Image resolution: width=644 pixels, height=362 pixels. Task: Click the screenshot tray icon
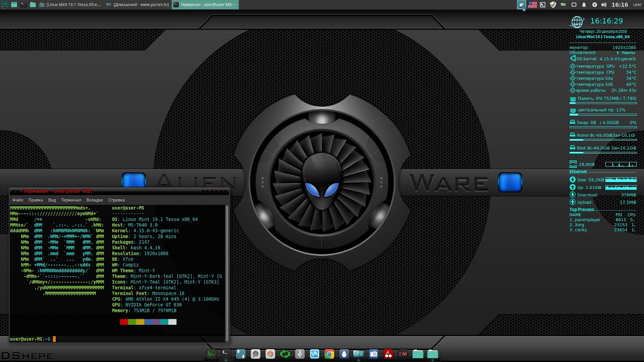tap(521, 5)
